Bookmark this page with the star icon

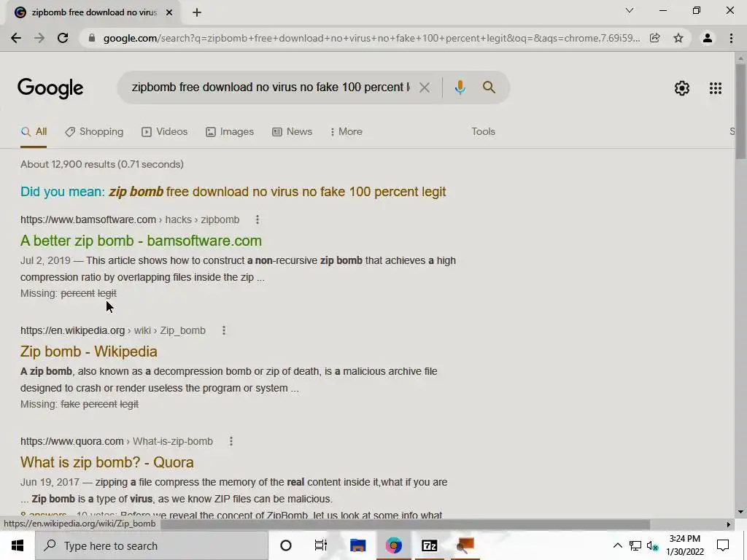coord(678,38)
